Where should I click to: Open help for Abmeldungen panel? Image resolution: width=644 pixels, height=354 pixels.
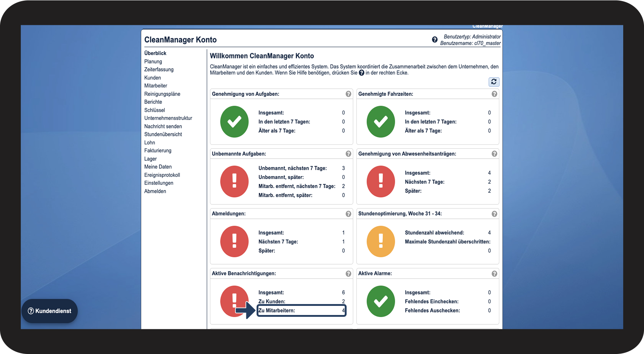click(348, 214)
